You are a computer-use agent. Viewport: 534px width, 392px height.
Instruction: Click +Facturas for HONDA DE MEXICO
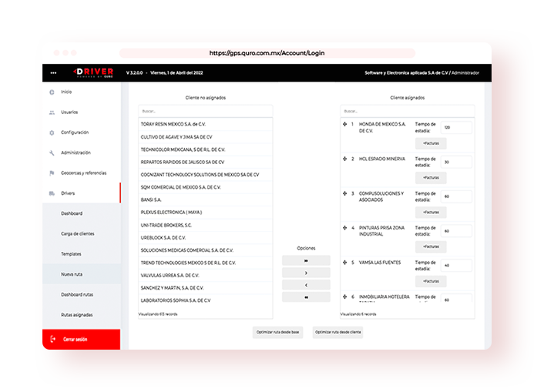pyautogui.click(x=431, y=143)
